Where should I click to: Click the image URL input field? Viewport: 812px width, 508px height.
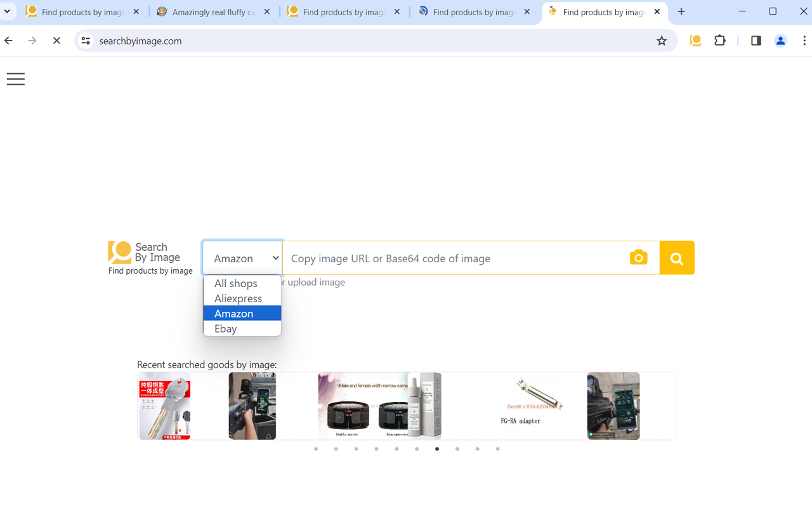457,258
